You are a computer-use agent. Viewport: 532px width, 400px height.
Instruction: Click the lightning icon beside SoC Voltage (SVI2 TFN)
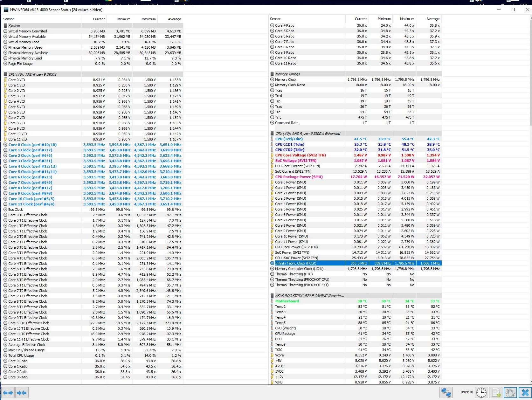pos(272,161)
